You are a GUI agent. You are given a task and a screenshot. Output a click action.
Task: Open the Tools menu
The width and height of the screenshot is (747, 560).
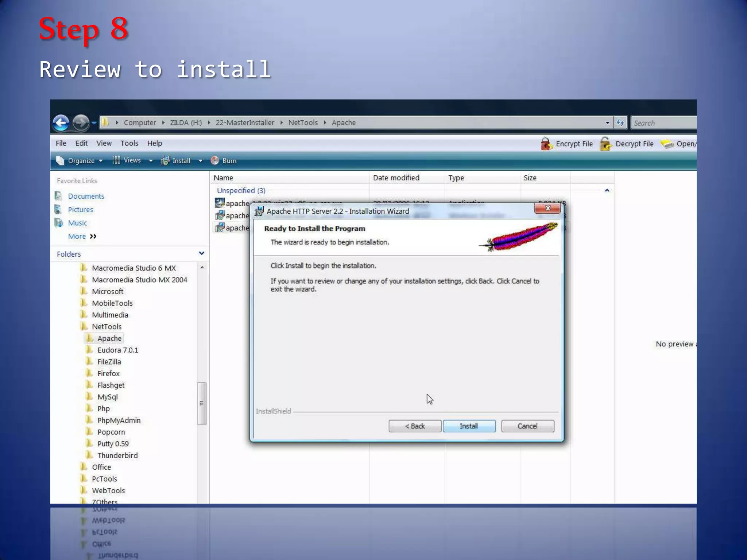[129, 143]
